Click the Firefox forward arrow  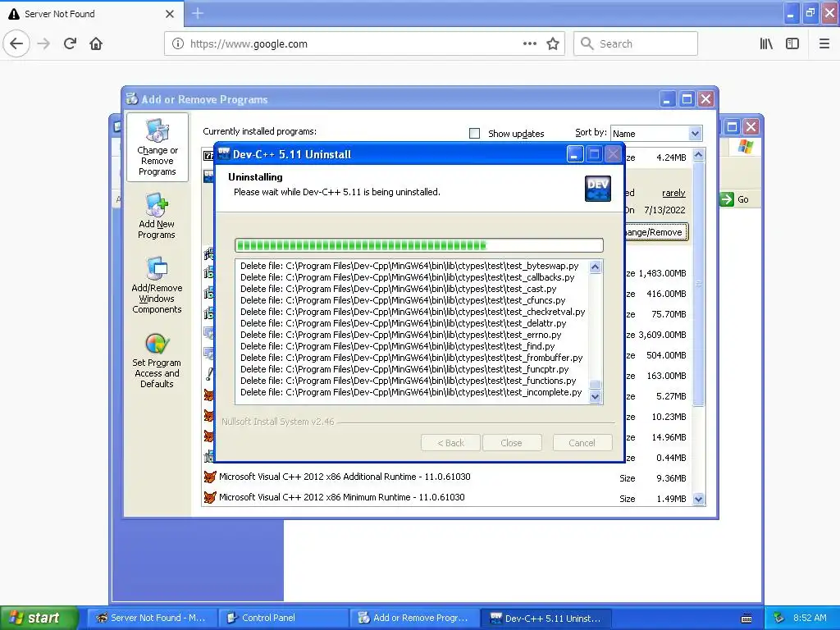tap(43, 43)
